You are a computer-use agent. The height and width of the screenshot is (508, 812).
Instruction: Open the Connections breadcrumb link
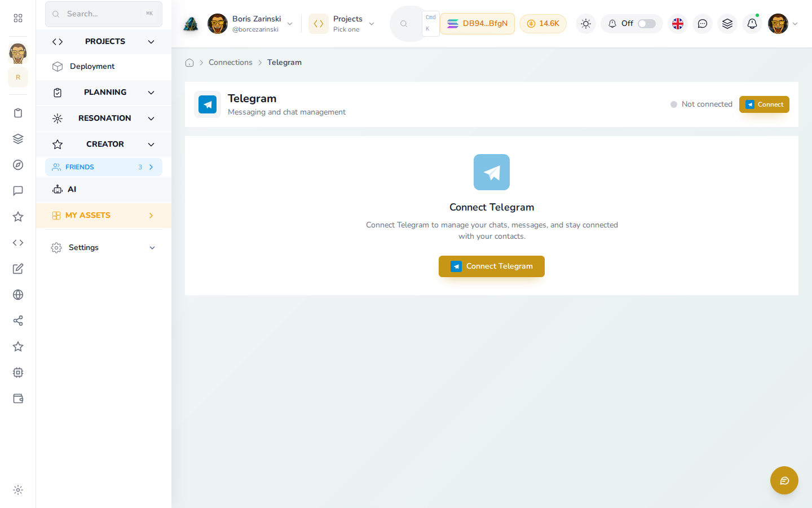pyautogui.click(x=231, y=62)
